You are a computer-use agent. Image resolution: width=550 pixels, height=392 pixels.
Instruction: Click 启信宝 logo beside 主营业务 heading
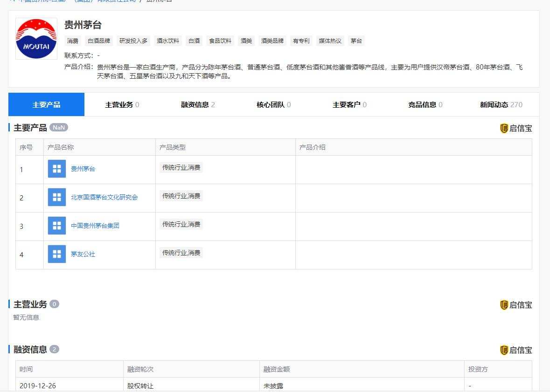click(x=516, y=305)
